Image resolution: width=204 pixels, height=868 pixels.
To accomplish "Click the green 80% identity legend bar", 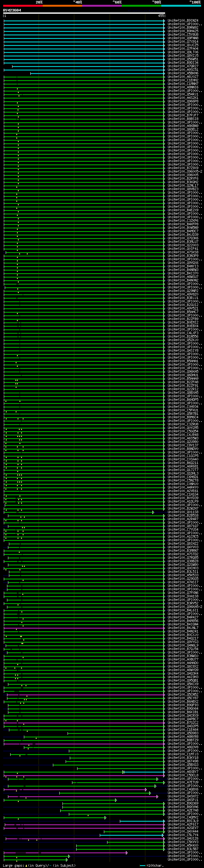I will [142, 6].
